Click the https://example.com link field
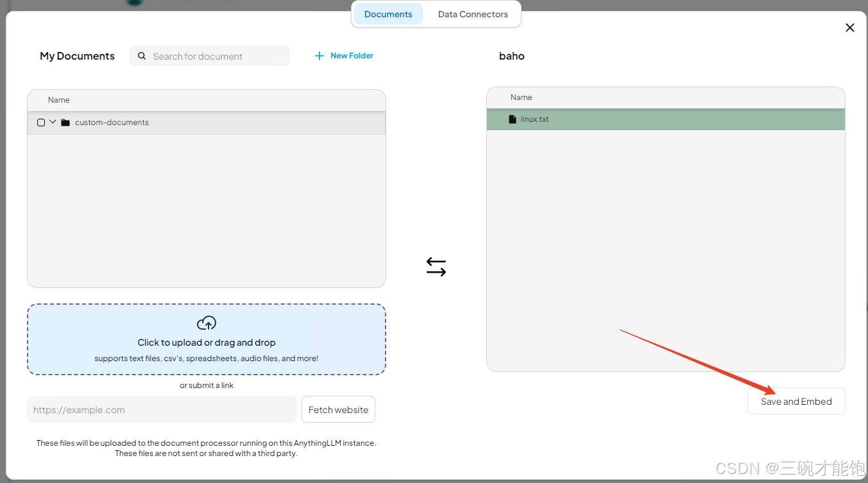The image size is (868, 483). (161, 409)
